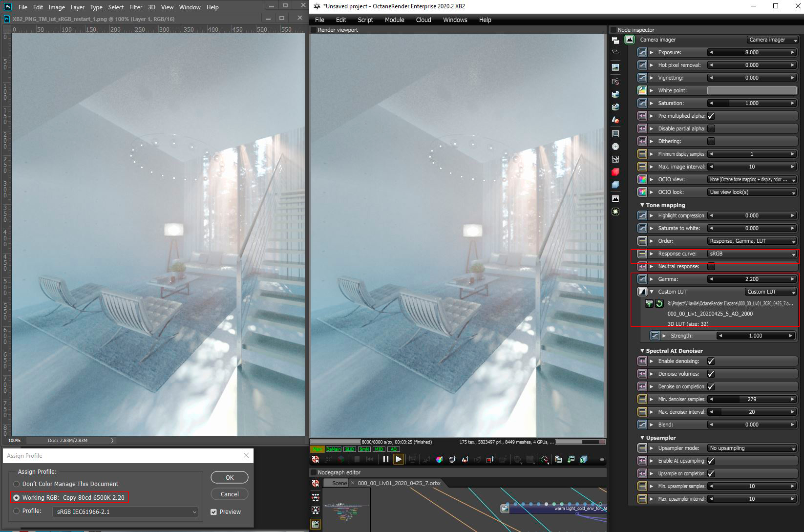This screenshot has height=532, width=804.
Task: Adjust the Saturation slider
Action: (x=752, y=103)
